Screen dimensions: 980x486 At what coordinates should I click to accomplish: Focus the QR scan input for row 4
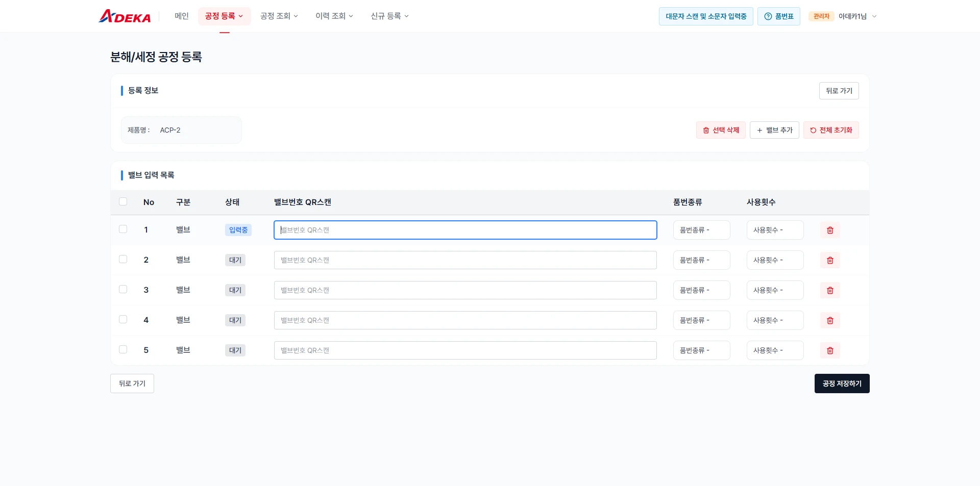pyautogui.click(x=465, y=320)
